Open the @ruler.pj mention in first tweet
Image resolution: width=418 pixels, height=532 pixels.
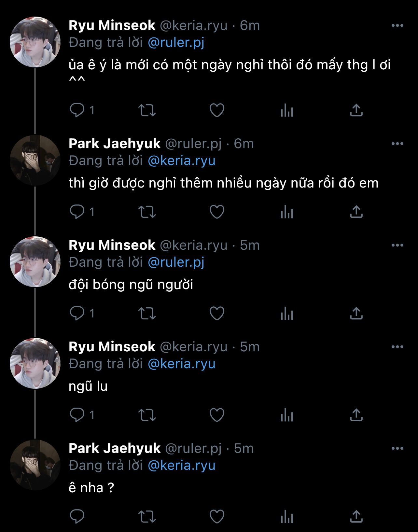[176, 43]
